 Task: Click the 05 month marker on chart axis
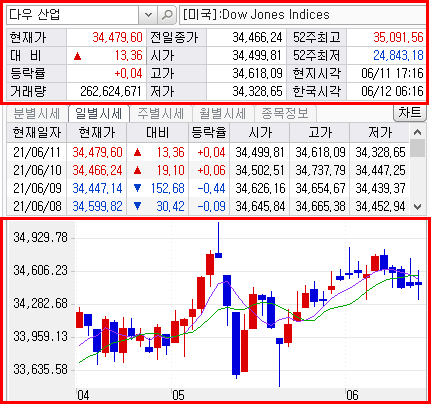(178, 395)
